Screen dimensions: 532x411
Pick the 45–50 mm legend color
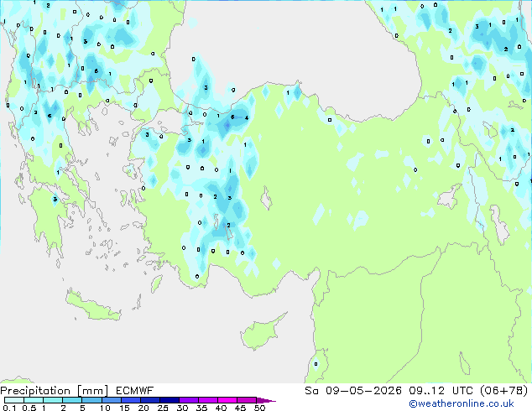coord(247,400)
